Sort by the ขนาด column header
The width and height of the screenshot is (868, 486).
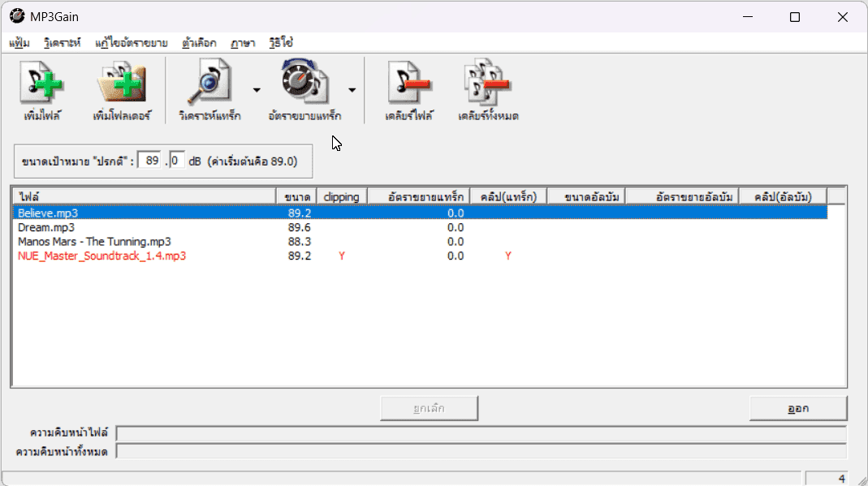[x=296, y=197]
